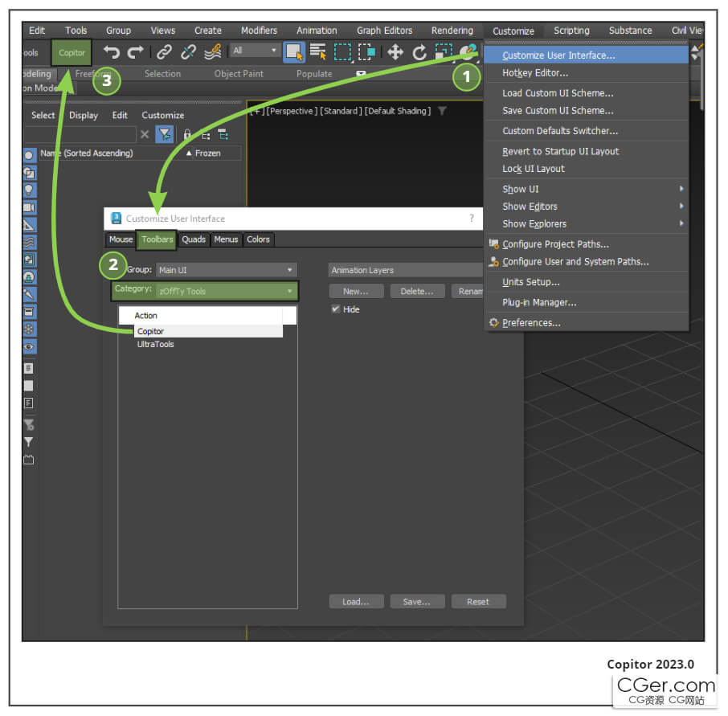Viewport: 728px width, 716px height.
Task: Expand the Show Editors submenu
Action: (x=586, y=207)
